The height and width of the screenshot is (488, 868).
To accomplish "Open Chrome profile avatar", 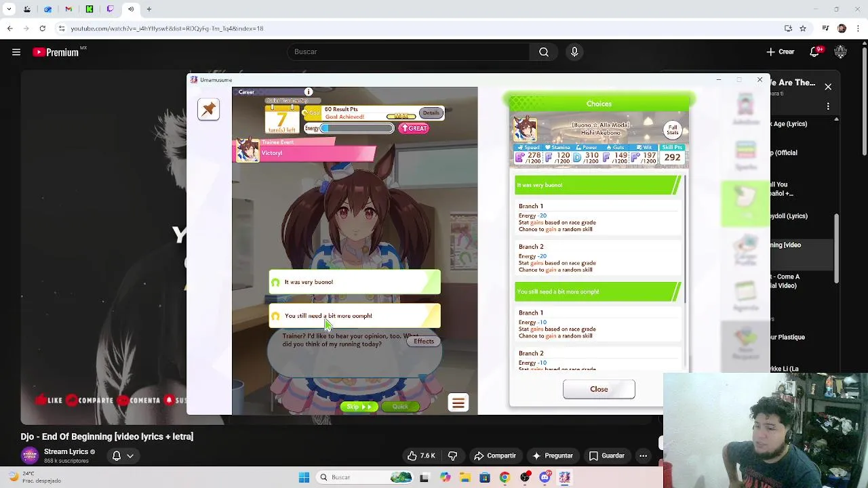I will 842,28.
